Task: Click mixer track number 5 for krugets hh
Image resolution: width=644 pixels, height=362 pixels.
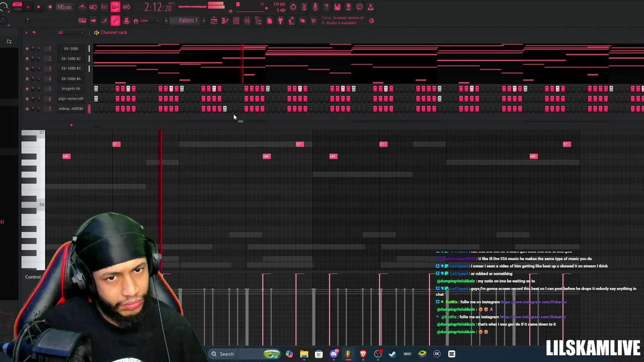Action: point(49,88)
